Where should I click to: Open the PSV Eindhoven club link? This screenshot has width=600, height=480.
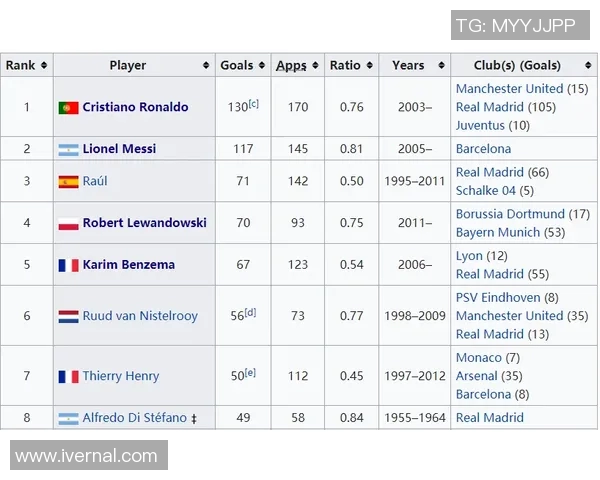tap(498, 297)
